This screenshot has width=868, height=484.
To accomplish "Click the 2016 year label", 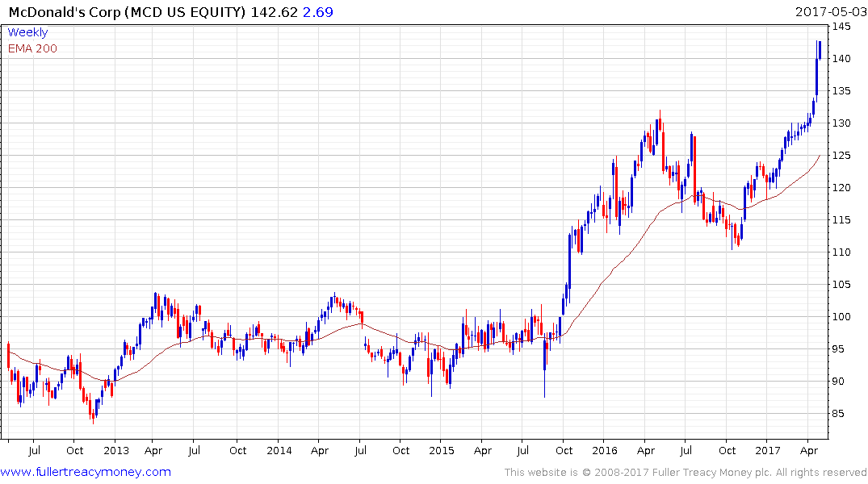I will (605, 451).
